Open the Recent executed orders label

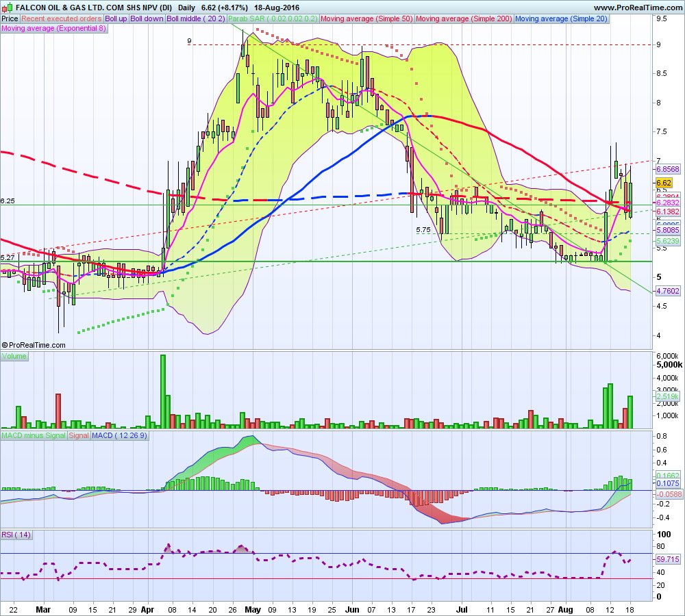coord(62,18)
